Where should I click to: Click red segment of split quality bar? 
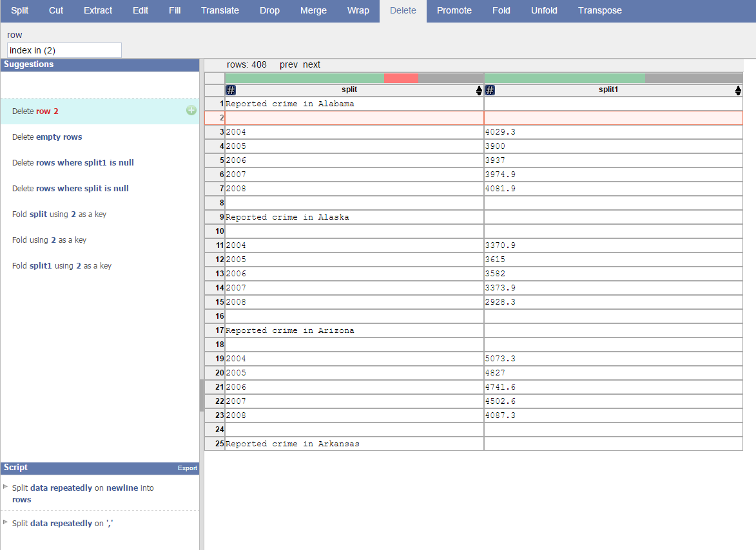[x=401, y=78]
